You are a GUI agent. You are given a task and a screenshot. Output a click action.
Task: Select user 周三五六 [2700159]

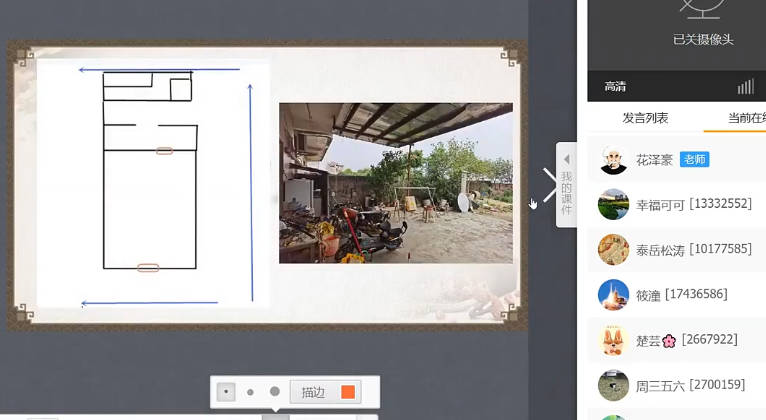click(x=677, y=385)
